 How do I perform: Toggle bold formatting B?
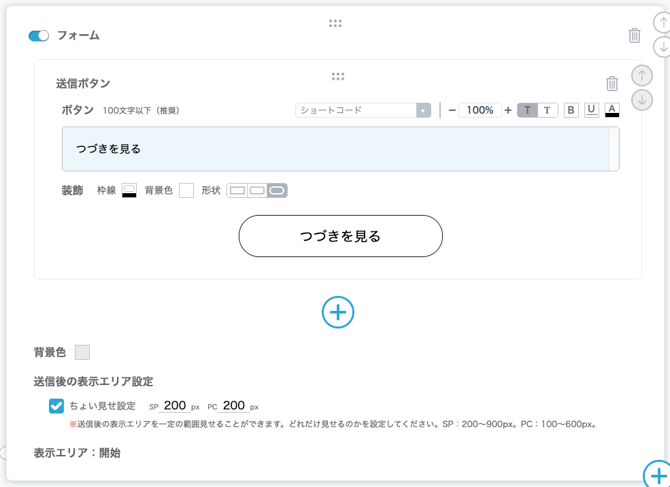click(571, 110)
